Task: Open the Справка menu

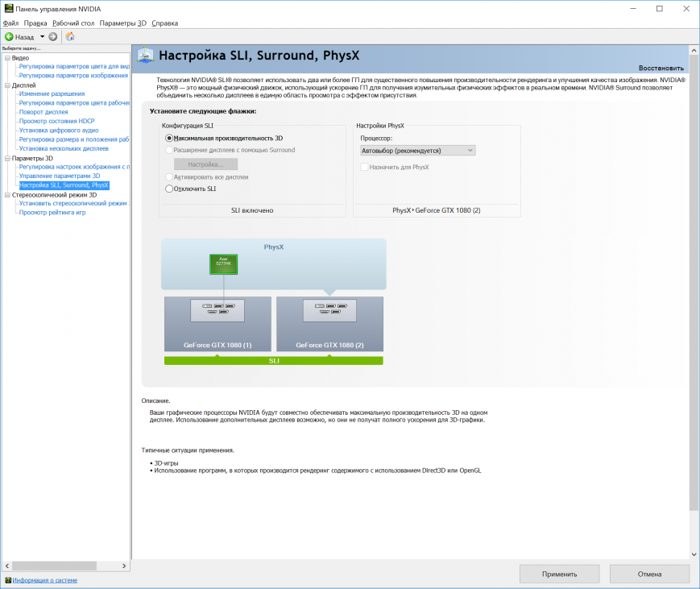Action: (x=165, y=23)
